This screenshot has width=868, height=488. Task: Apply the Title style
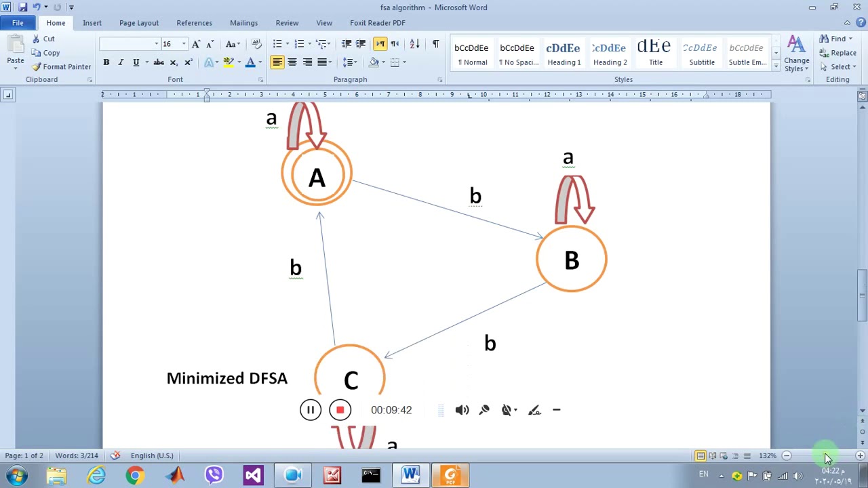tap(656, 54)
